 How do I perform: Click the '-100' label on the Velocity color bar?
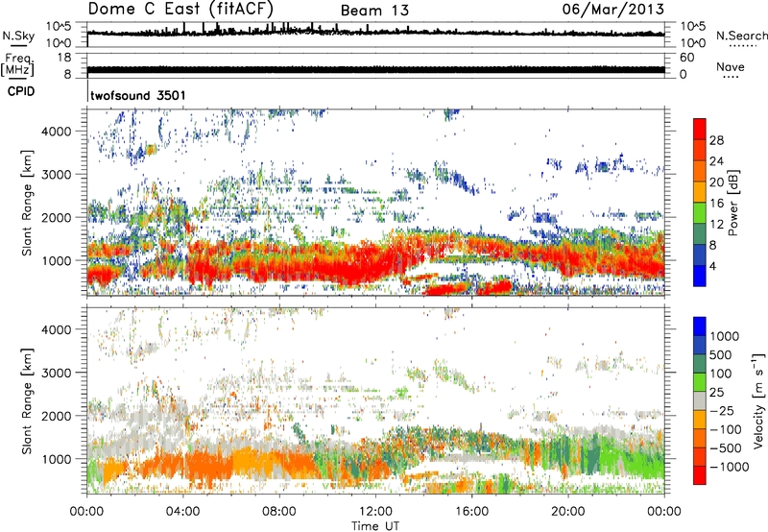(725, 429)
